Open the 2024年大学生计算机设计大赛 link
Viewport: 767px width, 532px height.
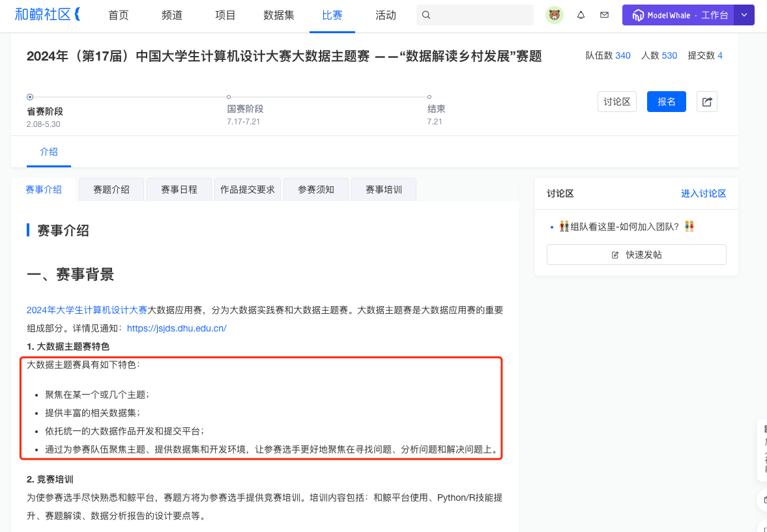(x=87, y=310)
